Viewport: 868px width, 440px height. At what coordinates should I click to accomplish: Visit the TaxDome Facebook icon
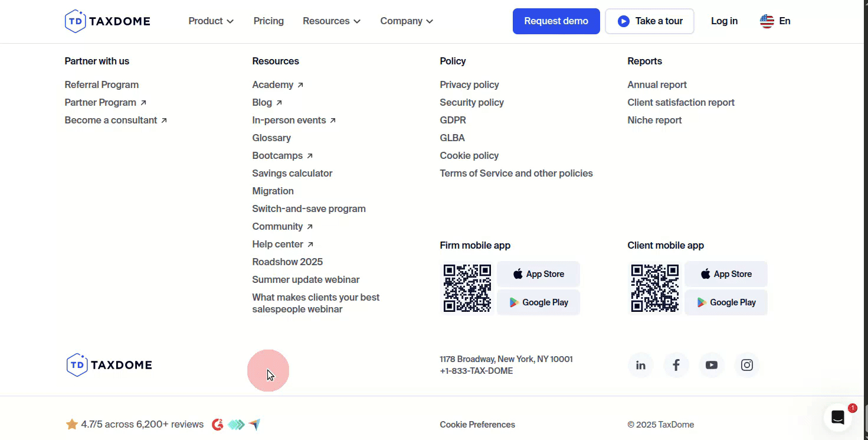pyautogui.click(x=676, y=365)
